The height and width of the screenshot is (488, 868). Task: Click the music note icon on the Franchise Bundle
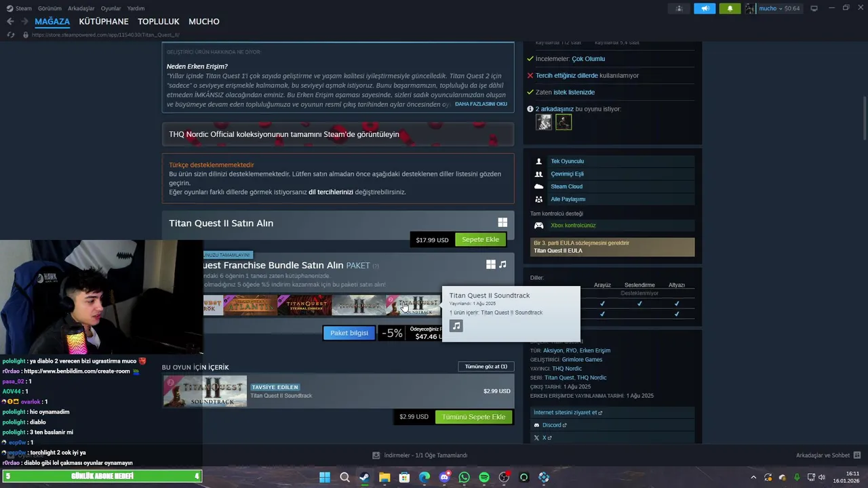click(x=502, y=264)
